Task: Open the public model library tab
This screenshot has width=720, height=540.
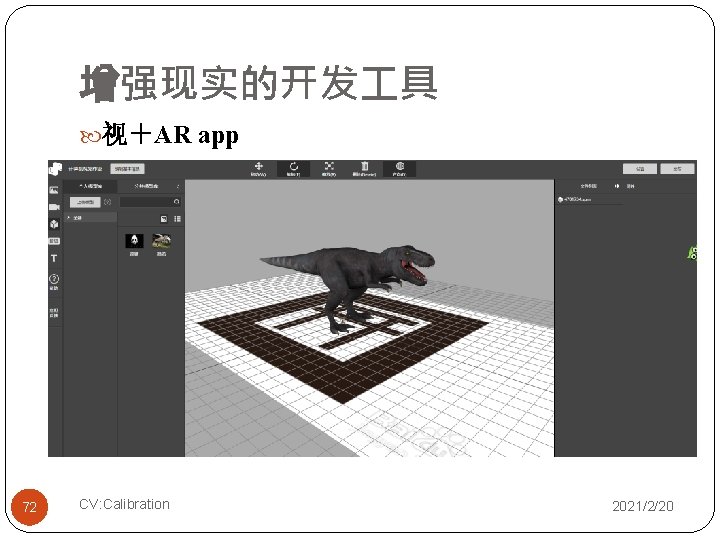Action: click(x=146, y=186)
